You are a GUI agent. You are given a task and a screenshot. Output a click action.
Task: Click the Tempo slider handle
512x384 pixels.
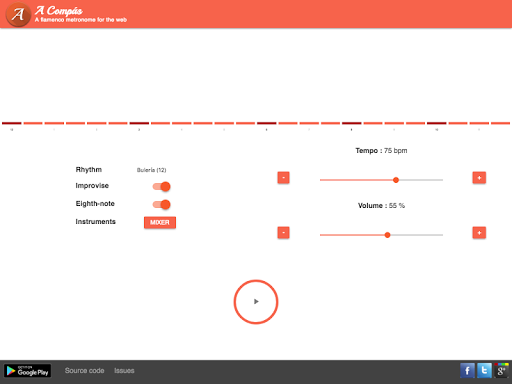(396, 180)
